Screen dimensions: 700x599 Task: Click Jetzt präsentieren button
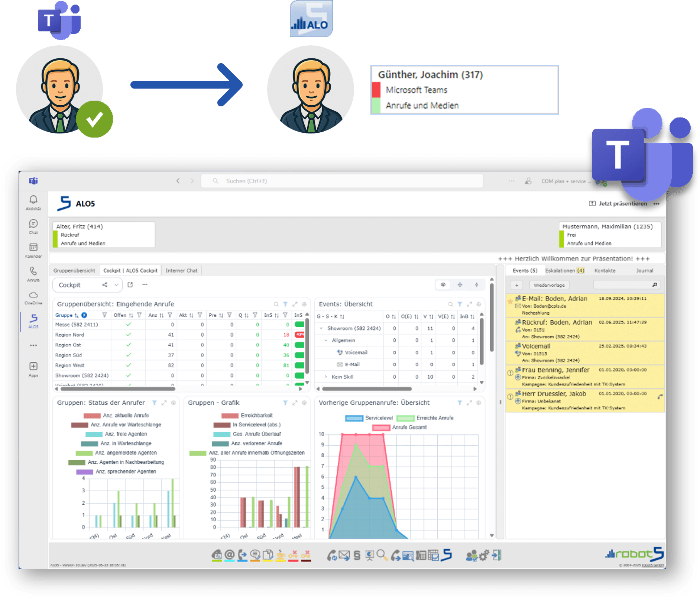[x=618, y=203]
